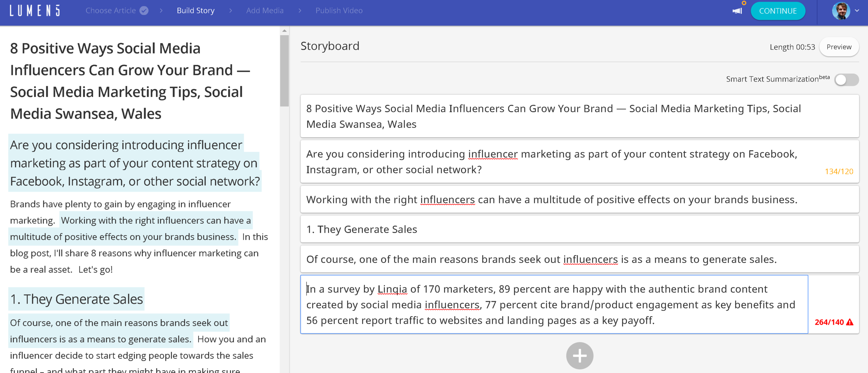Select the article sentence 'Let's go!'

(x=95, y=270)
